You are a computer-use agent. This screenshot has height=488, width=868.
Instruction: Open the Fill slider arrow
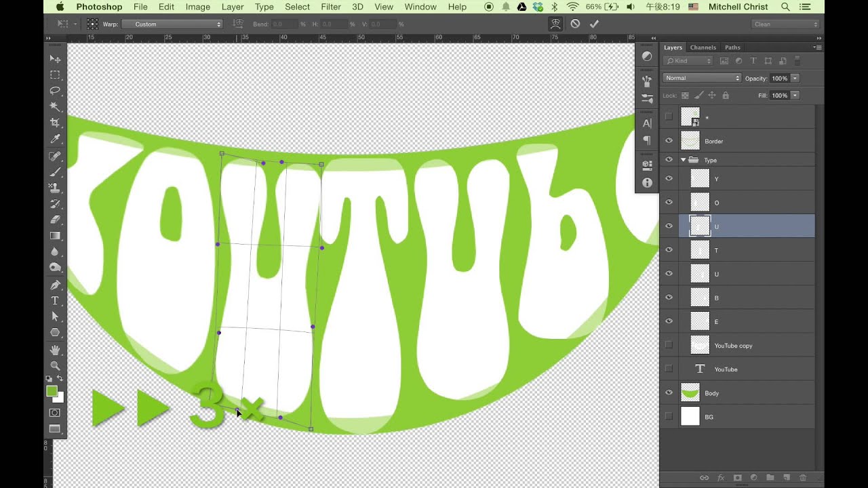[x=795, y=96]
